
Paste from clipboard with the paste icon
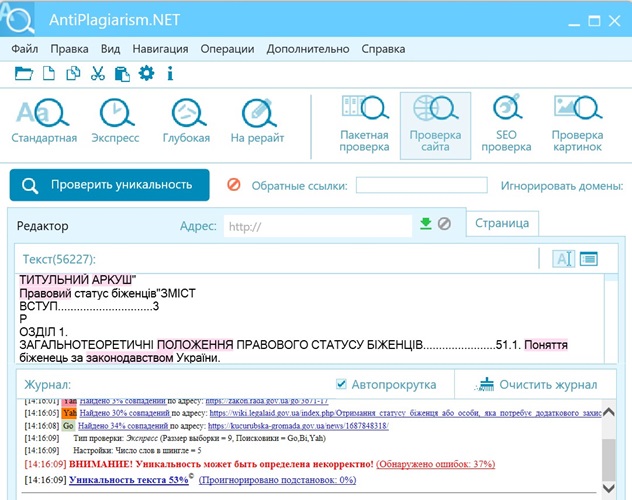tap(122, 74)
